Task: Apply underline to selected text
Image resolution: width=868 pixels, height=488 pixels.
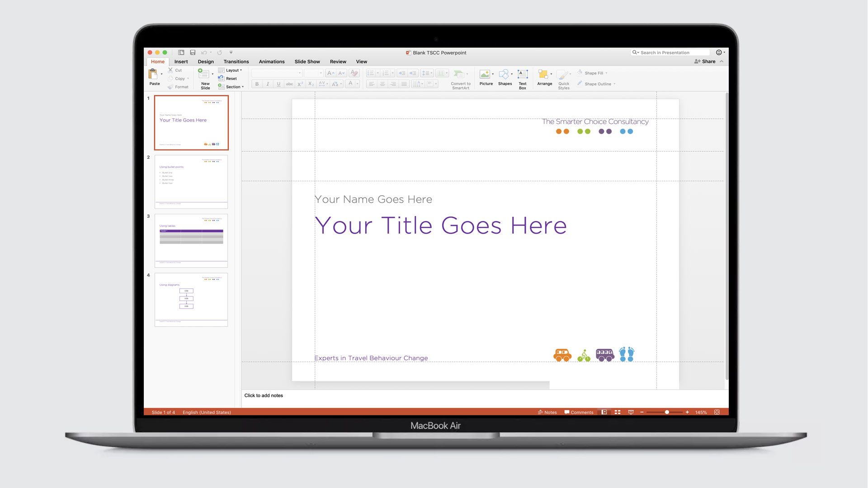Action: (278, 84)
